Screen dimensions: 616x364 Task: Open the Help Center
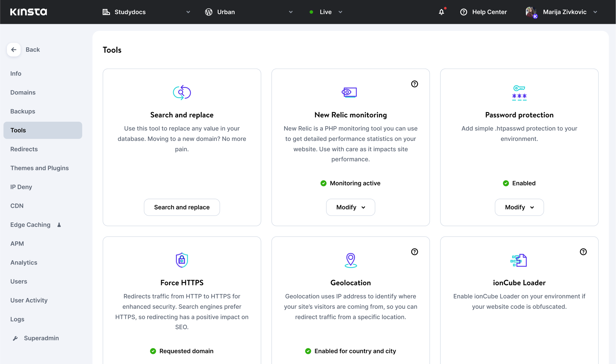483,12
